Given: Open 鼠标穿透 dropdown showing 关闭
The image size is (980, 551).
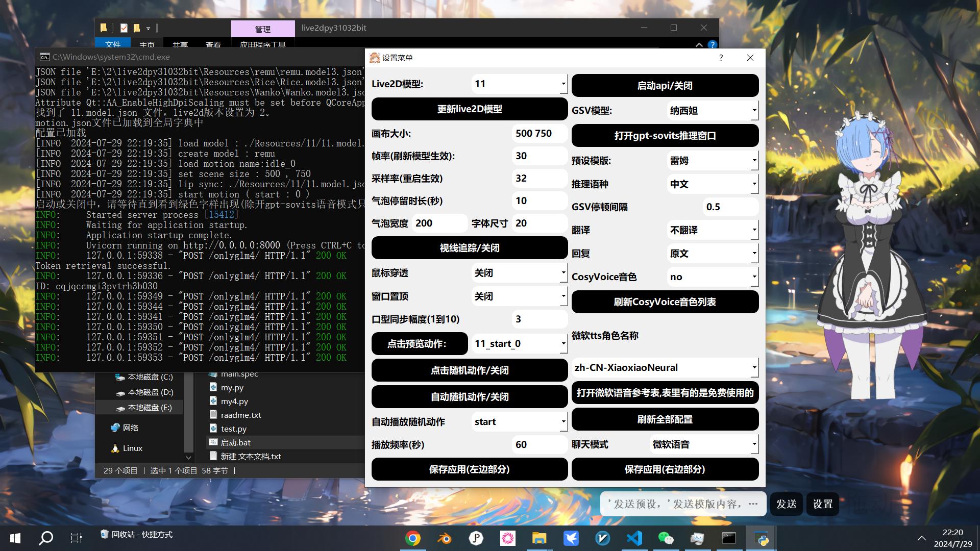Looking at the screenshot, I should click(x=519, y=272).
